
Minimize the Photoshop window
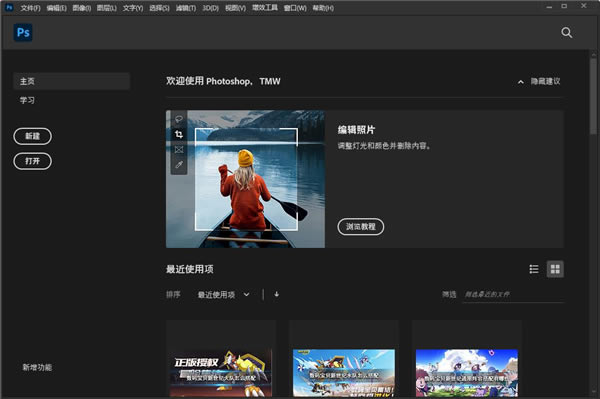click(549, 7)
